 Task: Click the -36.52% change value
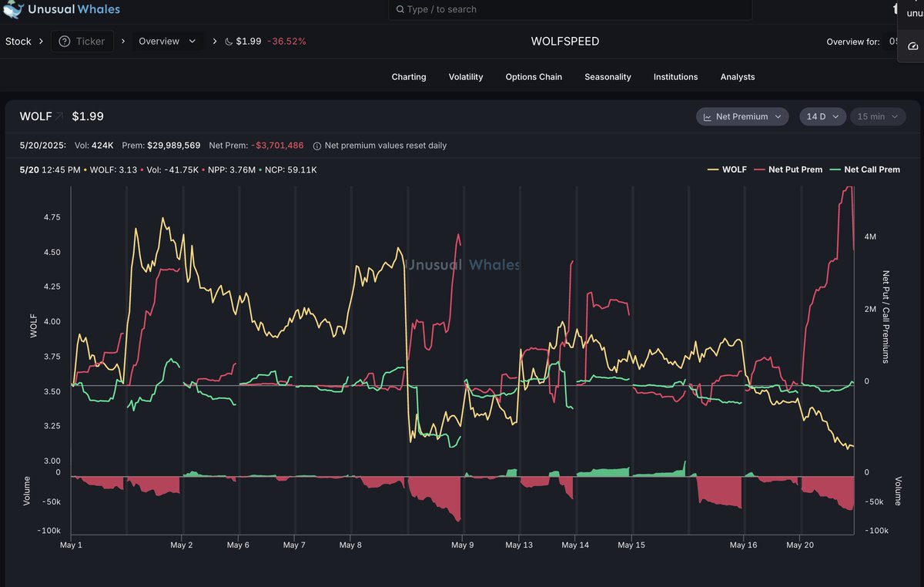(x=286, y=42)
